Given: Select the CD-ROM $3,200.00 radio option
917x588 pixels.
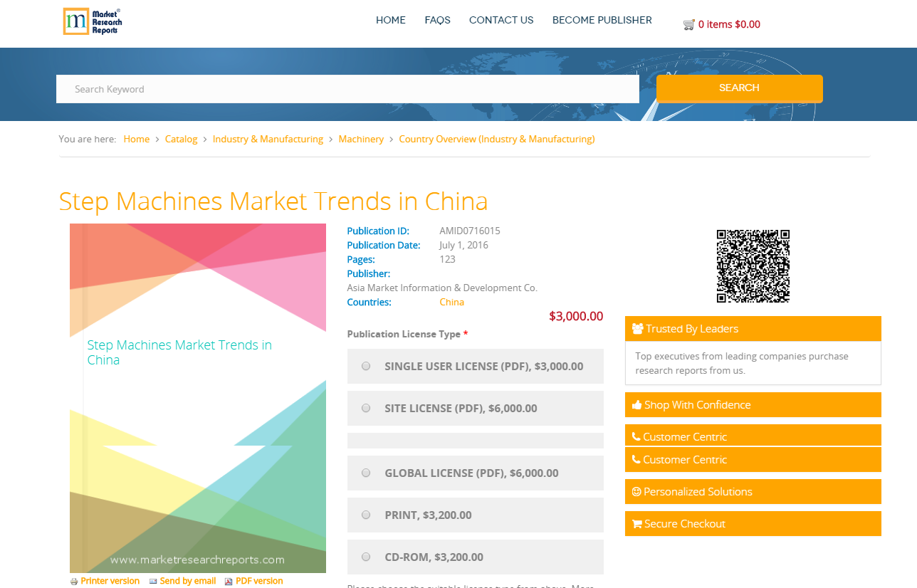Looking at the screenshot, I should (x=366, y=557).
